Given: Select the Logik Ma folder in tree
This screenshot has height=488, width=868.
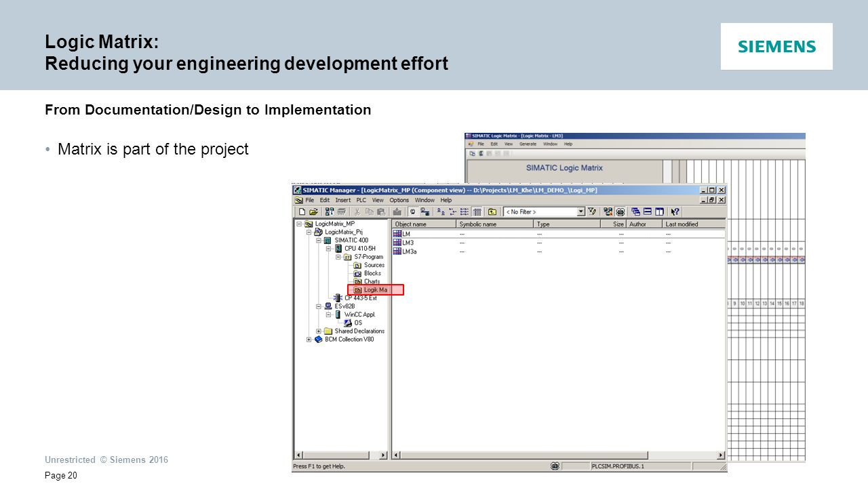Looking at the screenshot, I should [372, 290].
